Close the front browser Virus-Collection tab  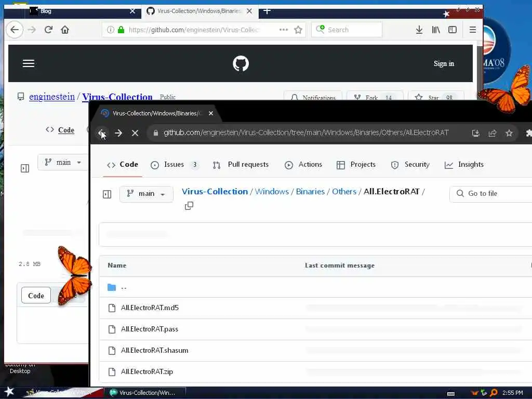pyautogui.click(x=211, y=113)
